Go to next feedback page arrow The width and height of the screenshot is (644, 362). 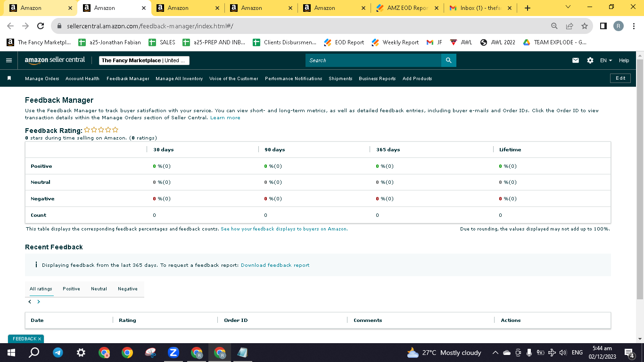coord(39,302)
